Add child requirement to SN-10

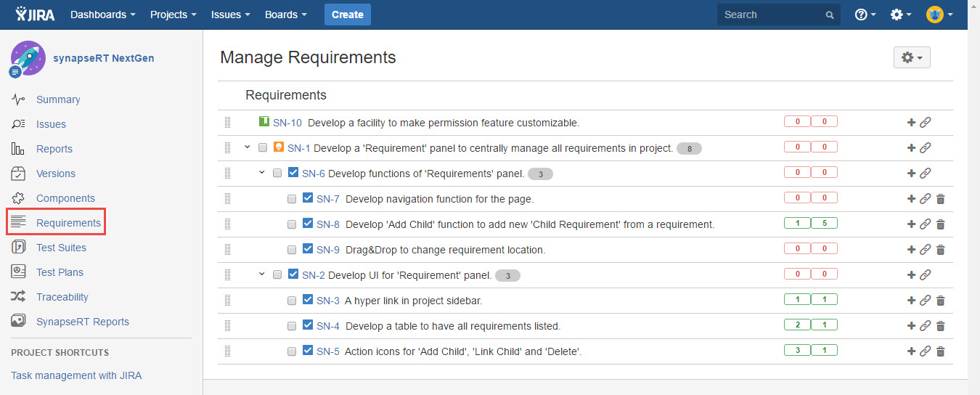[911, 123]
